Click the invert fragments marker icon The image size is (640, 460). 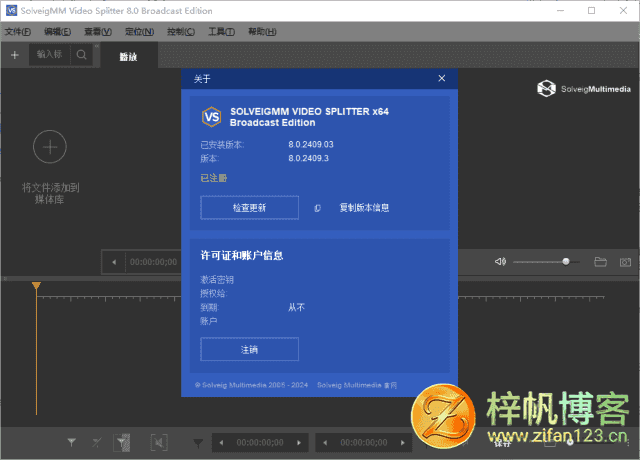(122, 443)
